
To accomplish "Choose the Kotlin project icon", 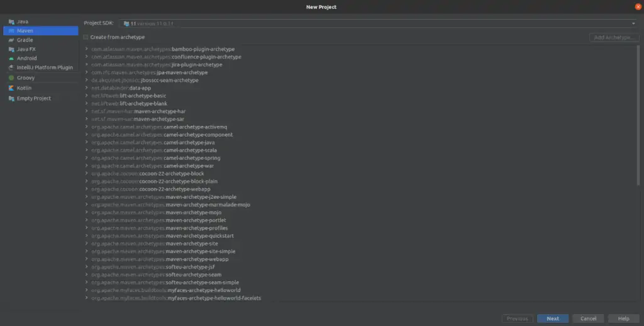I will [11, 88].
